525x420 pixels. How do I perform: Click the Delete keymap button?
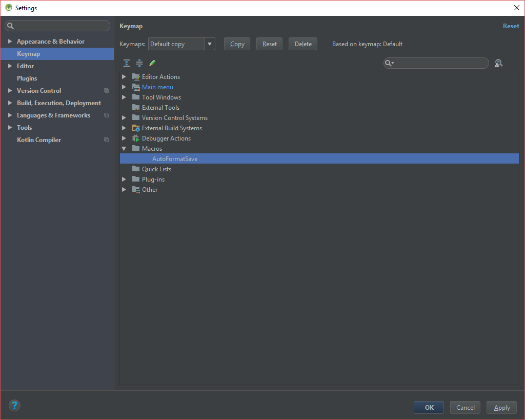303,44
